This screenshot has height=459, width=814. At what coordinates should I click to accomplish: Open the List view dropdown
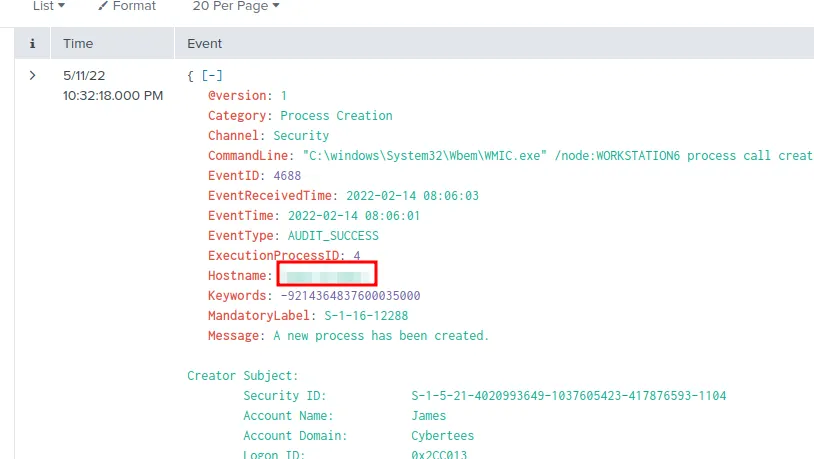coord(49,6)
